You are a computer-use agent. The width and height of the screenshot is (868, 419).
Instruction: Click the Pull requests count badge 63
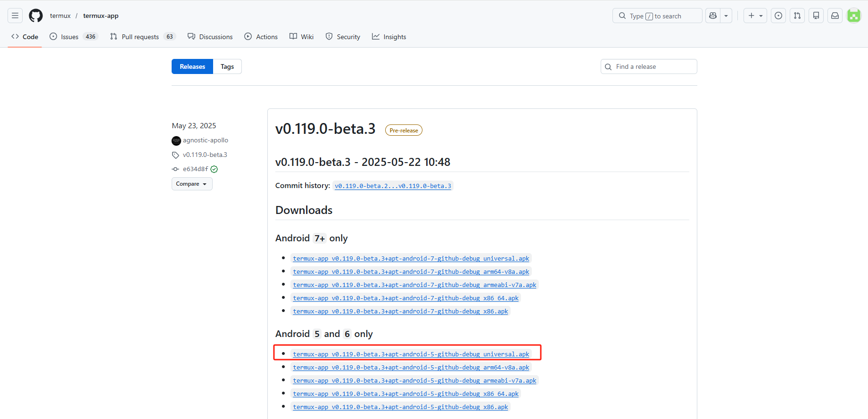170,37
